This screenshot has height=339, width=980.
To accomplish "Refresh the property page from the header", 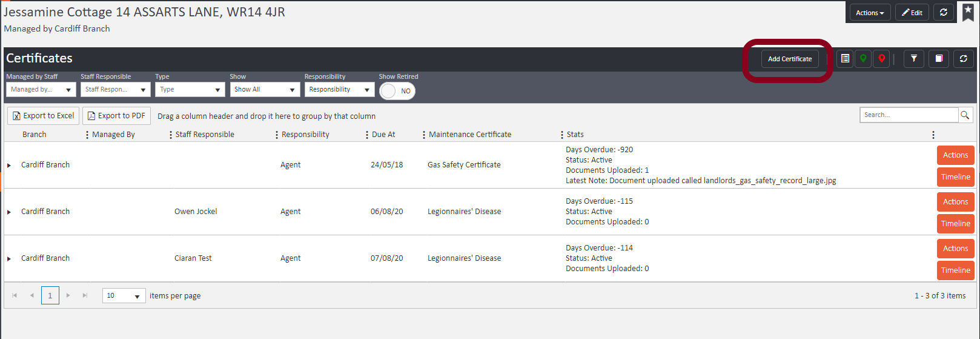I will [x=943, y=13].
